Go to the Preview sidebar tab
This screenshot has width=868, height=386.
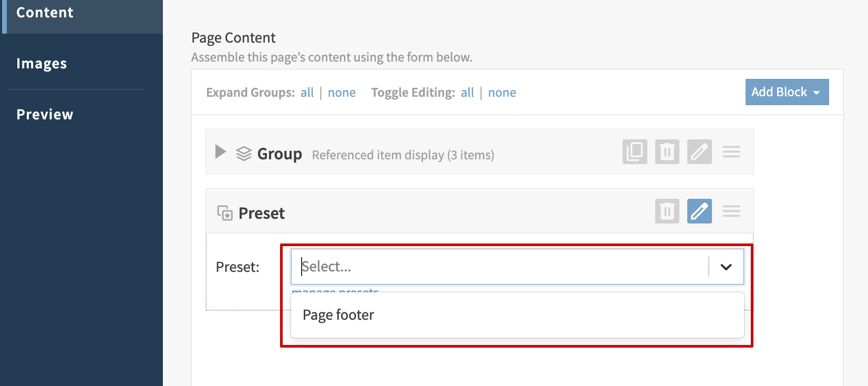pyautogui.click(x=45, y=115)
